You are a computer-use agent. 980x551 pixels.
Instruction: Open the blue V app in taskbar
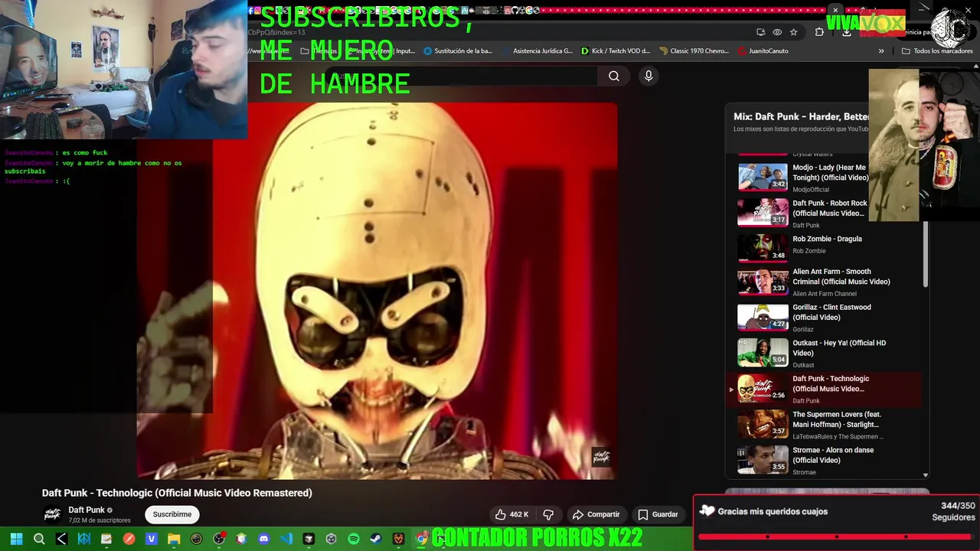click(152, 539)
